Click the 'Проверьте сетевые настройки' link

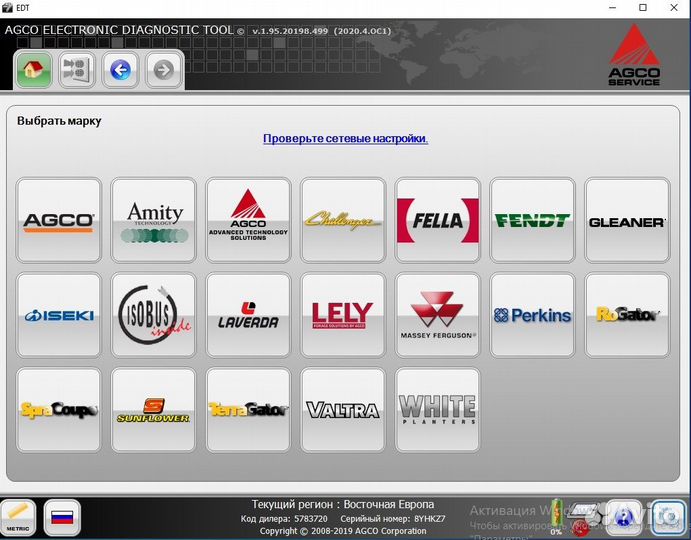click(345, 138)
